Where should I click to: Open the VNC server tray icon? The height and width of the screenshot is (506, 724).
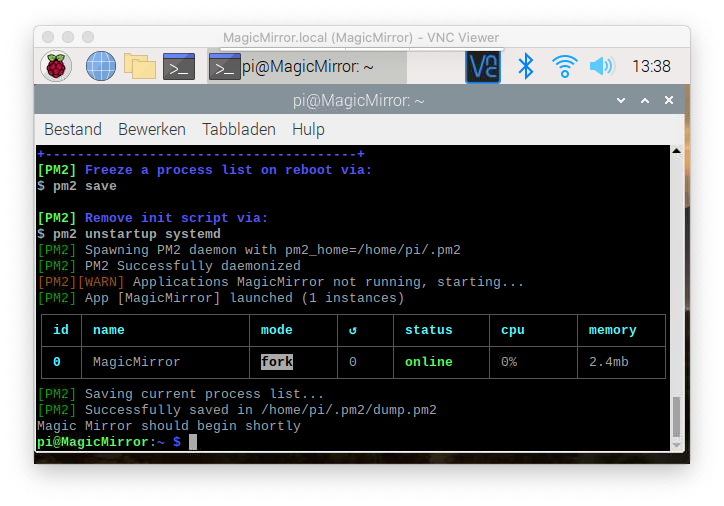(483, 67)
